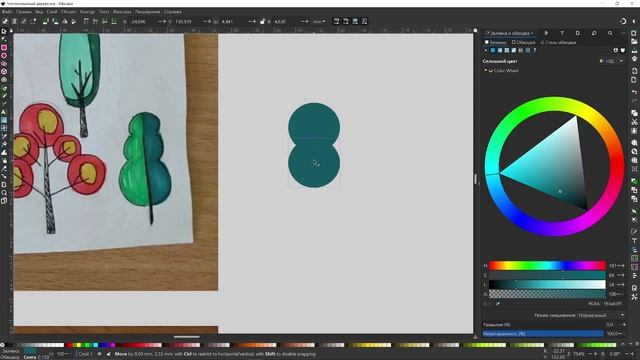This screenshot has width=640, height=360.
Task: Open Text and Font dialog tab (T icon)
Action: coord(562,33)
